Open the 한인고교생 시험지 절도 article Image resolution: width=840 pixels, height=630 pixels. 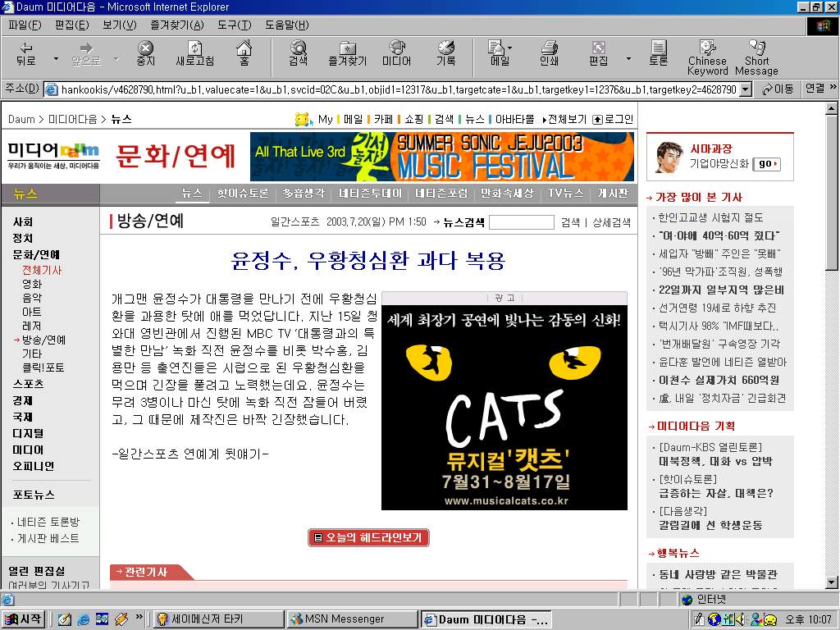click(711, 217)
